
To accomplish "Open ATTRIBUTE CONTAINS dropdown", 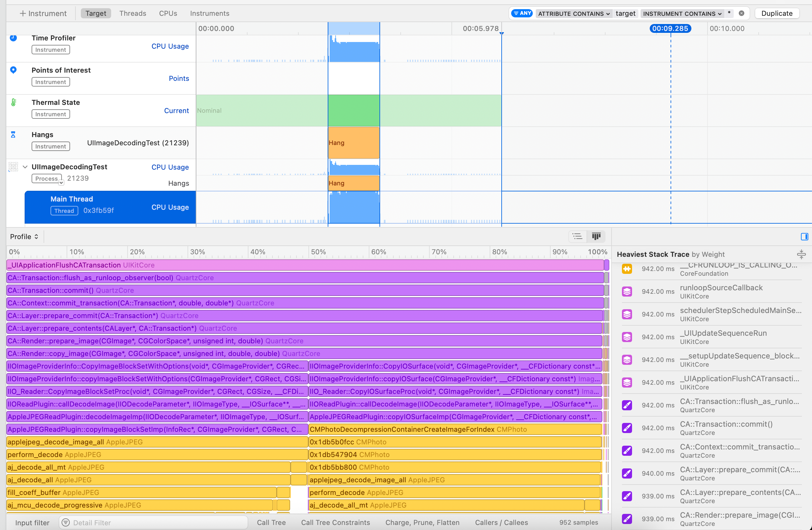I will (574, 14).
